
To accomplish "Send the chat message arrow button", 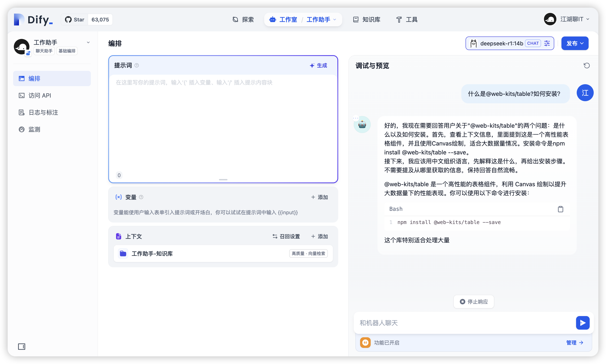I will (x=583, y=323).
